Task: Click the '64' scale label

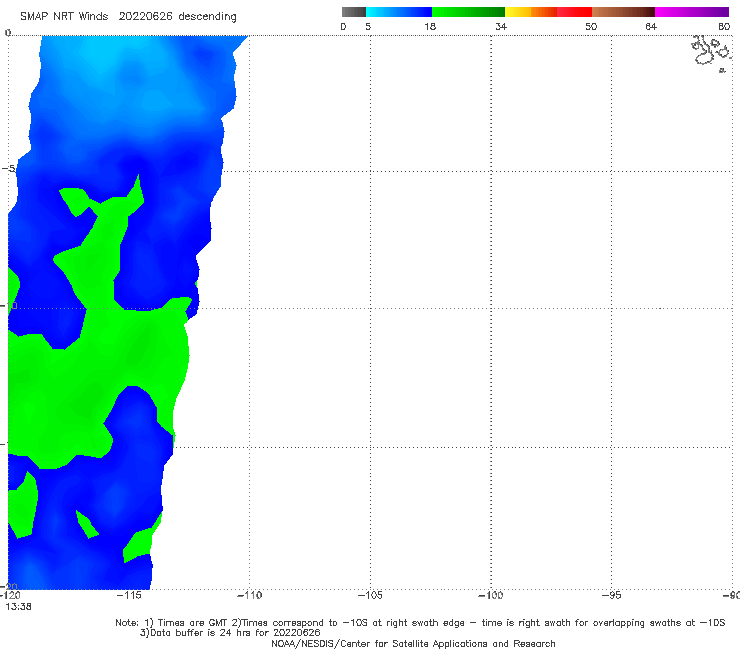Action: click(x=651, y=26)
